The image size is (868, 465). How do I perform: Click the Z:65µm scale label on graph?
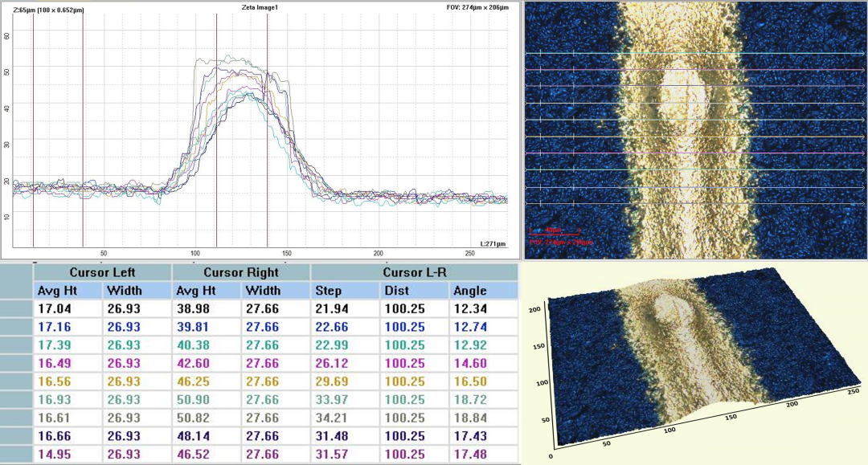click(x=47, y=10)
